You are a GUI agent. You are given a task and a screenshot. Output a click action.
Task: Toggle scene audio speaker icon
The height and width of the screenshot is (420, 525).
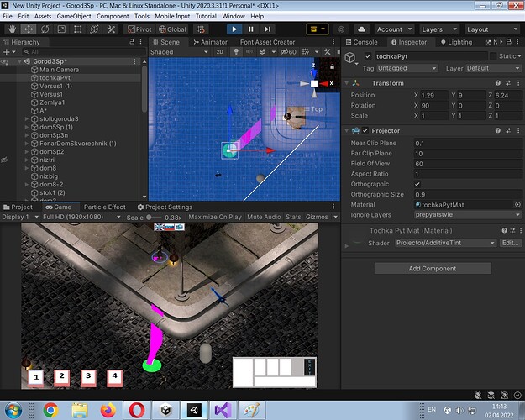point(249,52)
